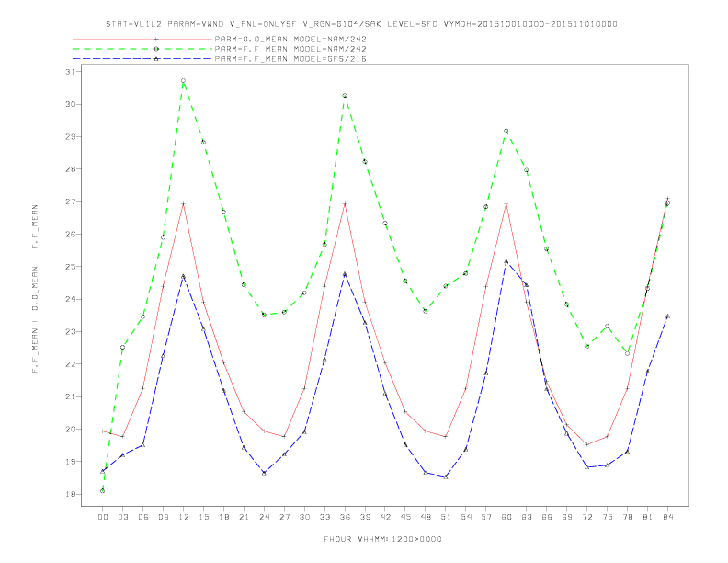Click x-axis tick label 45
This screenshot has width=728, height=563.
pyautogui.click(x=405, y=517)
